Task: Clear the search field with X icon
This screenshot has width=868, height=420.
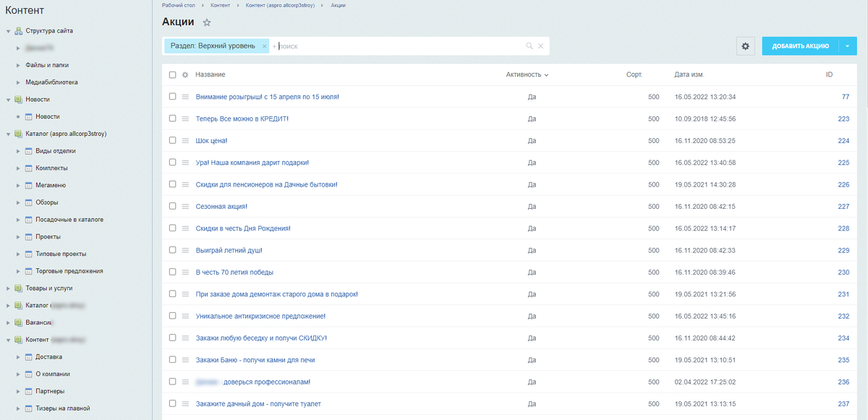Action: pos(540,46)
